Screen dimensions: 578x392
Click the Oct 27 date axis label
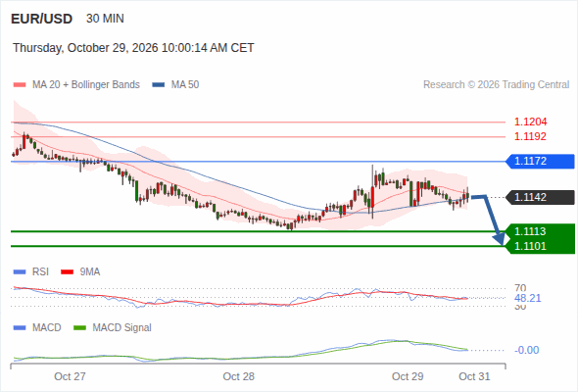70,376
